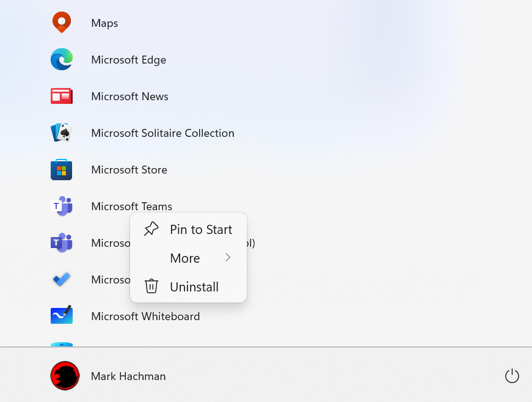Click the Solitaire Collection playing cards icon
The height and width of the screenshot is (402, 532).
[x=62, y=133]
